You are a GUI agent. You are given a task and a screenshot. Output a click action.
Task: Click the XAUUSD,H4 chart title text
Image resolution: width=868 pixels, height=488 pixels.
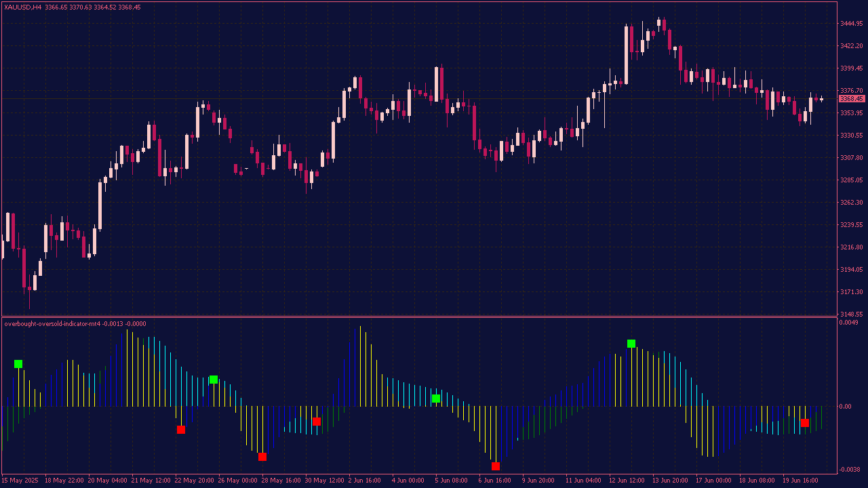[x=22, y=7]
